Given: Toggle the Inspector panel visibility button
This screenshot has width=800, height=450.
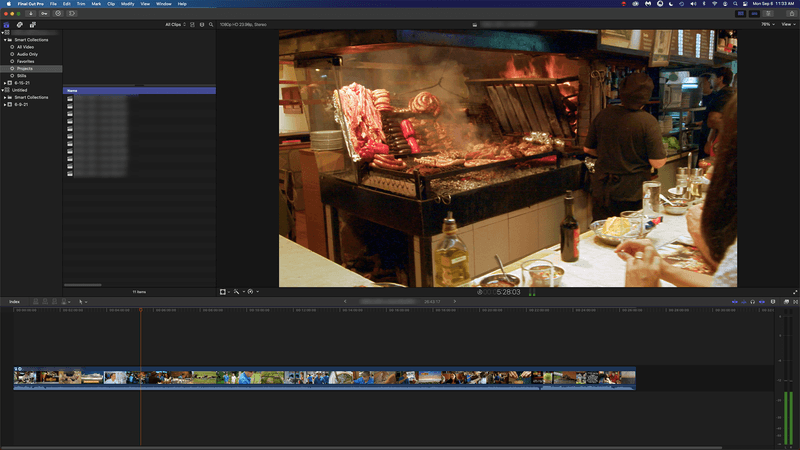Looking at the screenshot, I should (x=768, y=14).
